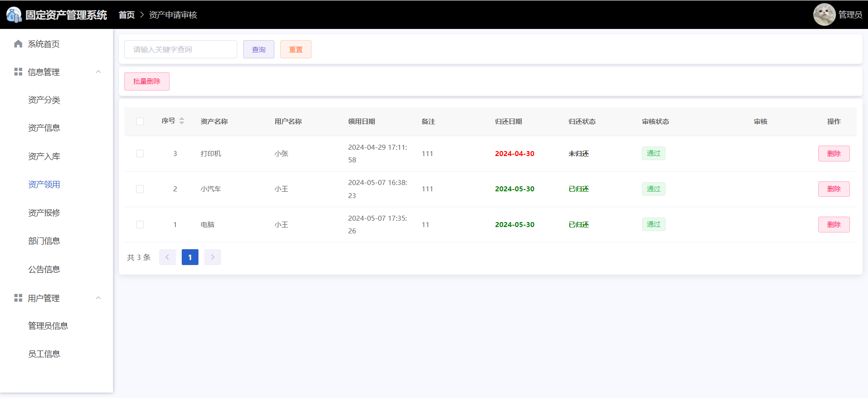Sort the table by the 序号 sort arrows
The image size is (868, 398).
coord(182,121)
